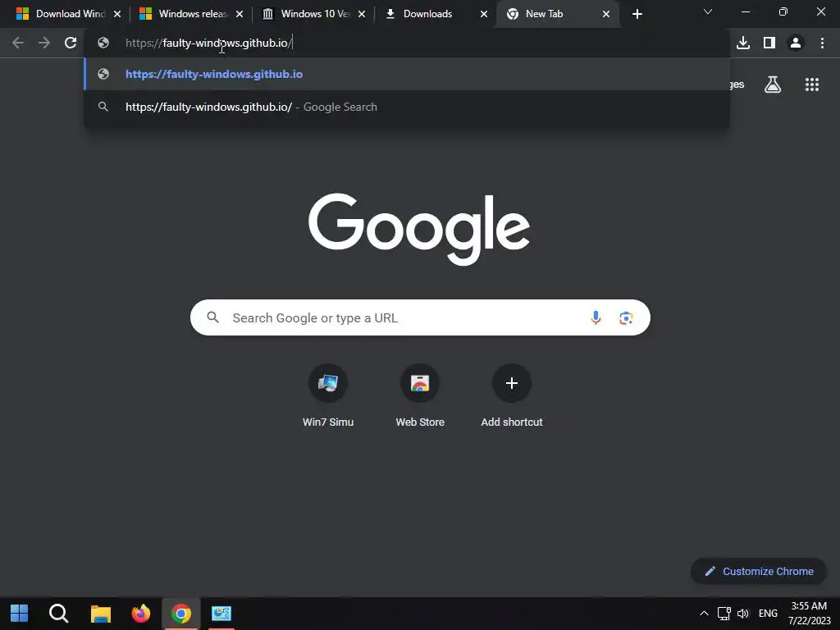Close the Windows 10 Ver tab

pyautogui.click(x=362, y=14)
